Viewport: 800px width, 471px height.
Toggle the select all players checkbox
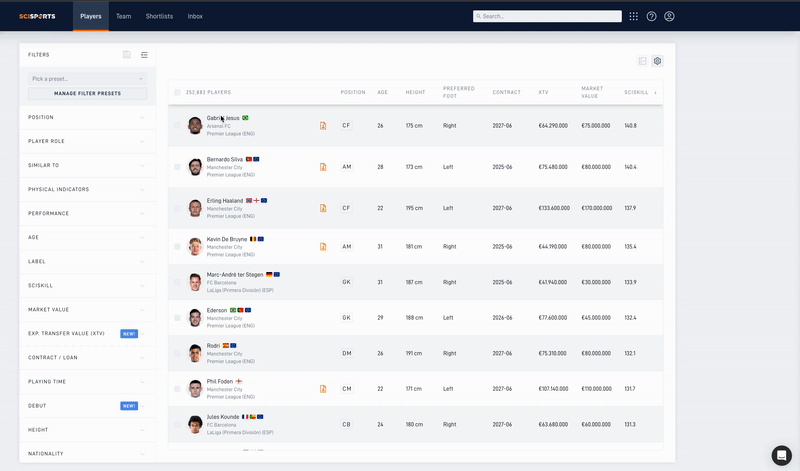pyautogui.click(x=177, y=92)
